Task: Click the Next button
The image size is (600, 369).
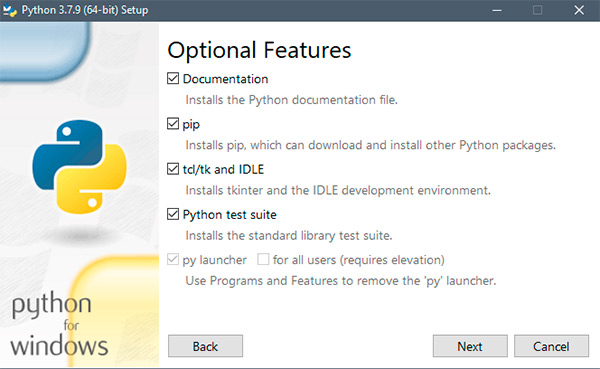Action: click(470, 346)
